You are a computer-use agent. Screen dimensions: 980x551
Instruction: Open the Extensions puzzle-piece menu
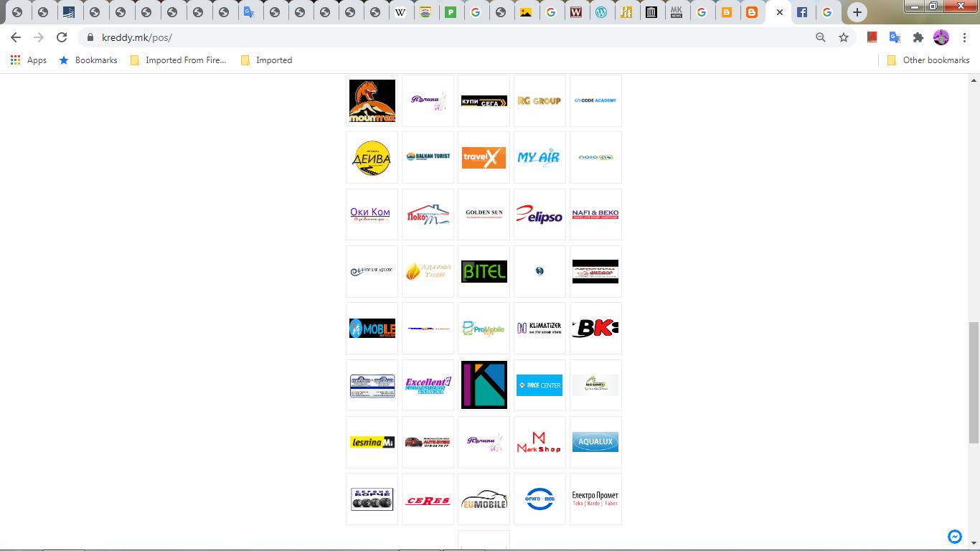coord(918,37)
